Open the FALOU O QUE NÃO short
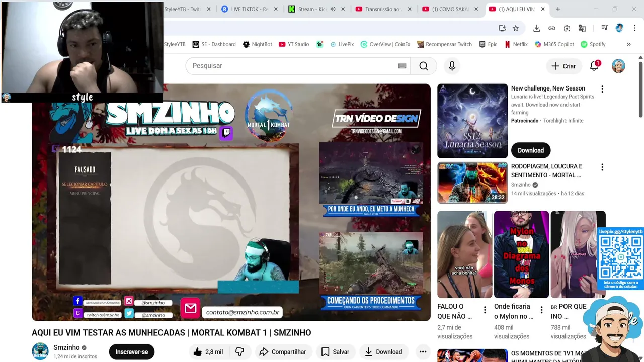 pos(465,254)
